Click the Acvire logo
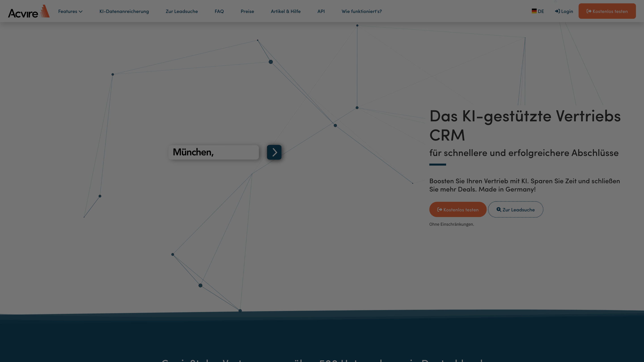 click(28, 11)
